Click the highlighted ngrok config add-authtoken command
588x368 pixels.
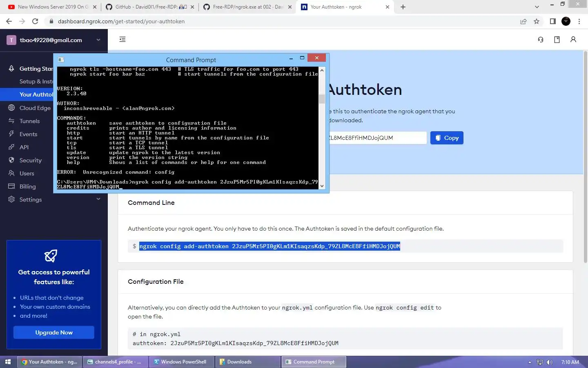tap(269, 246)
